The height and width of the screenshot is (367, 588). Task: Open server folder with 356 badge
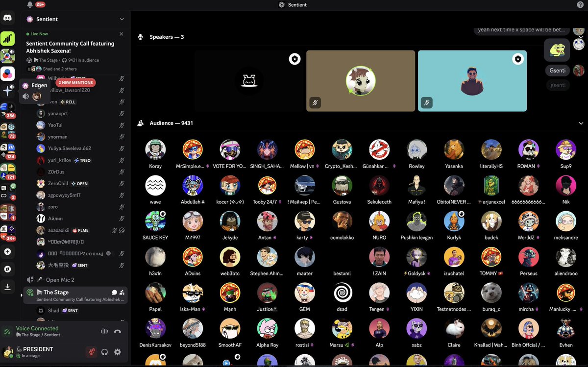pos(7,111)
